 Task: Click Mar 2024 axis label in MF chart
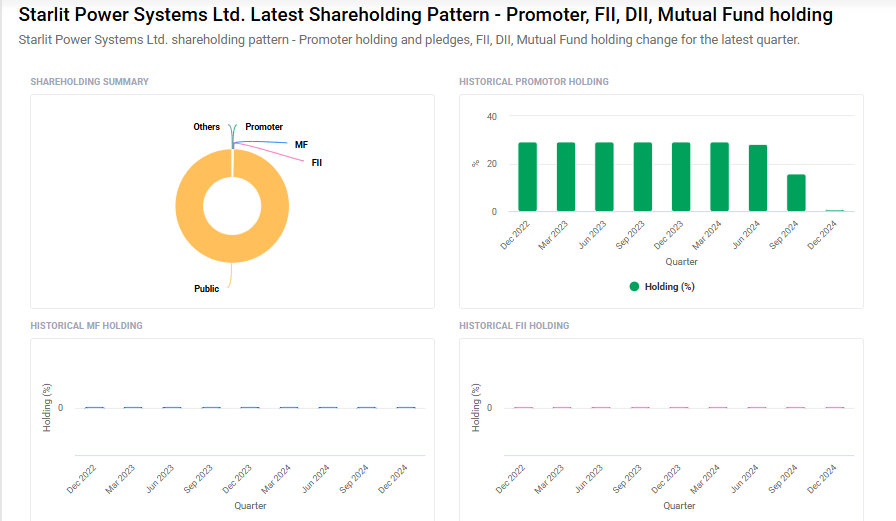point(276,479)
